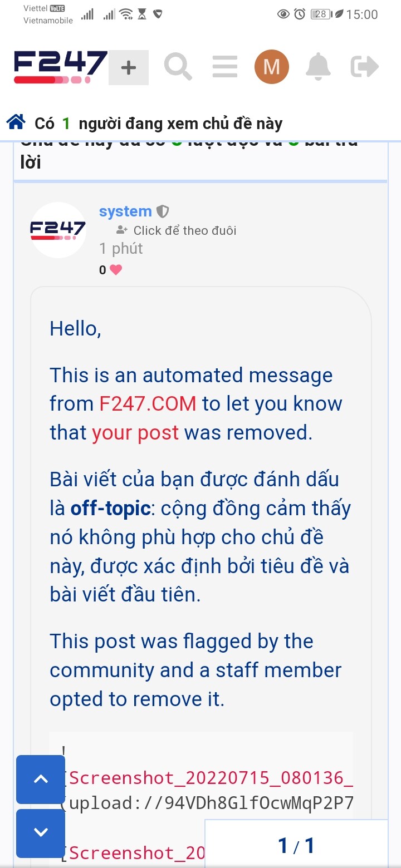Viewport: 401px width, 868px height.
Task: Open the F247 site logo homepage
Action: pyautogui.click(x=60, y=67)
